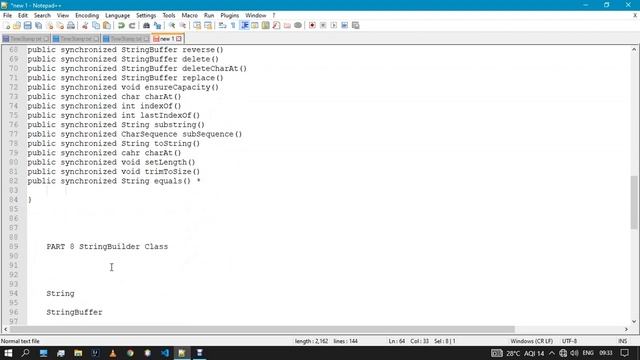
Task: Open Visual Studio Code from the taskbar
Action: coord(165,353)
